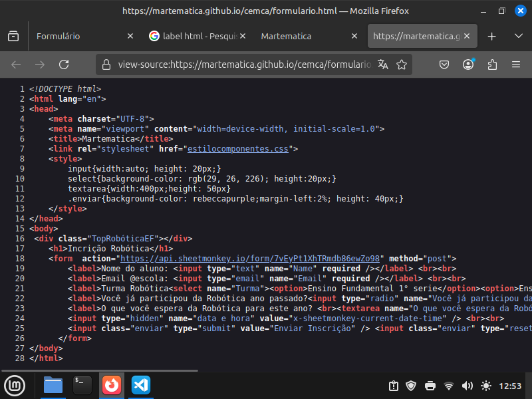This screenshot has height=399, width=532.
Task: Open the Extensions puzzle icon
Action: pos(492,65)
